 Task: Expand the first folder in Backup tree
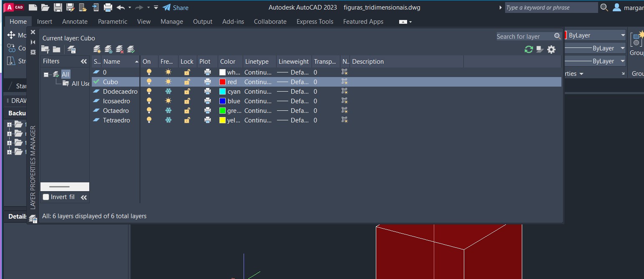[9, 125]
